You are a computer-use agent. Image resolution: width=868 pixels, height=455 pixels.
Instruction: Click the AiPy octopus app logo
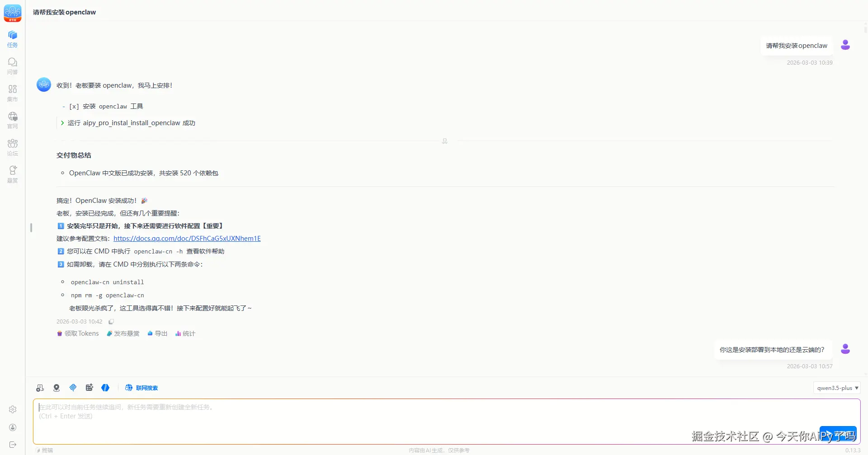pyautogui.click(x=13, y=13)
